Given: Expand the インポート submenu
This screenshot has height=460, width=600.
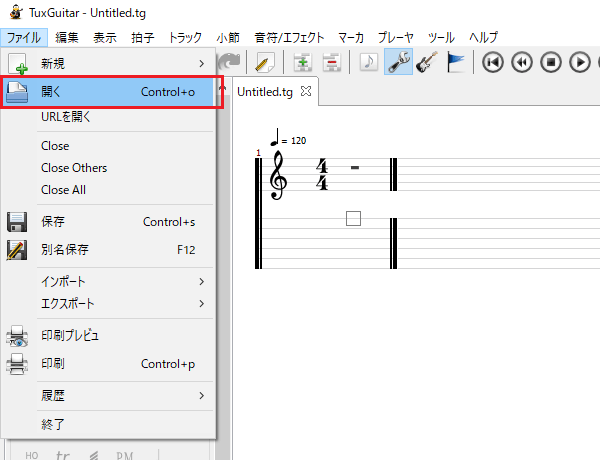Looking at the screenshot, I should (108, 282).
